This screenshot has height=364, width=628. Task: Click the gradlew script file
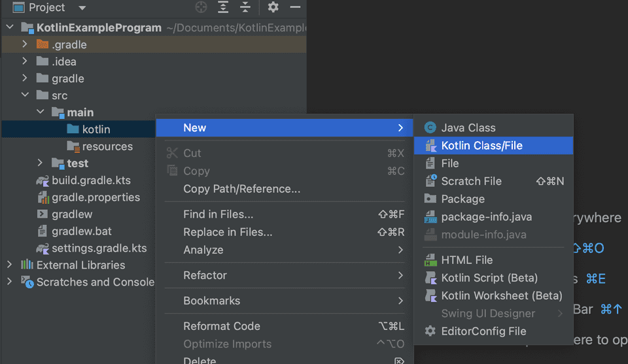[72, 214]
